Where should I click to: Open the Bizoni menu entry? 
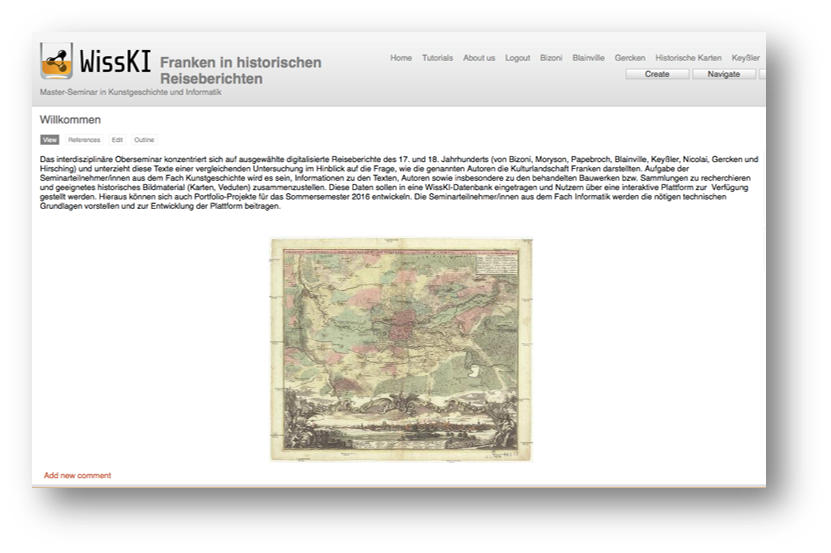[551, 58]
